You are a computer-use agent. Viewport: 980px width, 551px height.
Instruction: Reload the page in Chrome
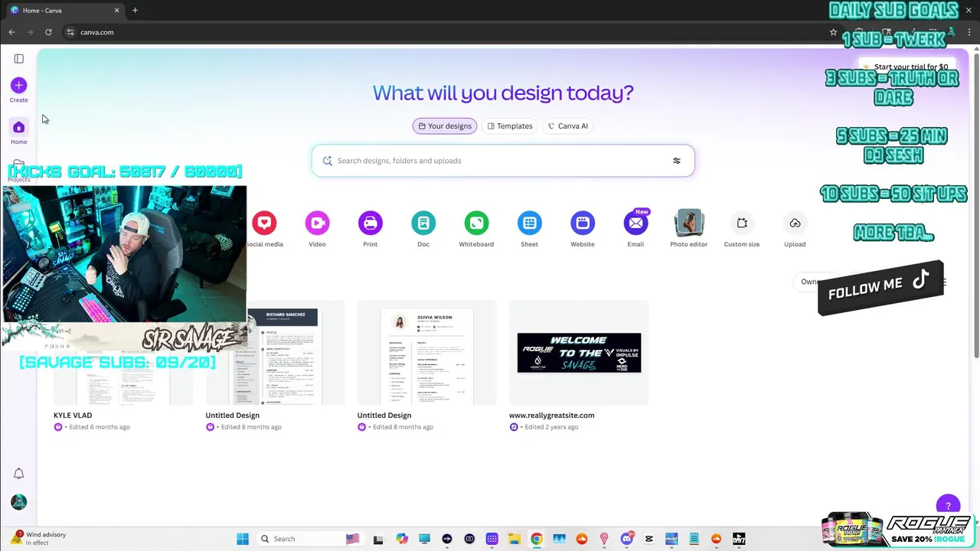[x=48, y=32]
